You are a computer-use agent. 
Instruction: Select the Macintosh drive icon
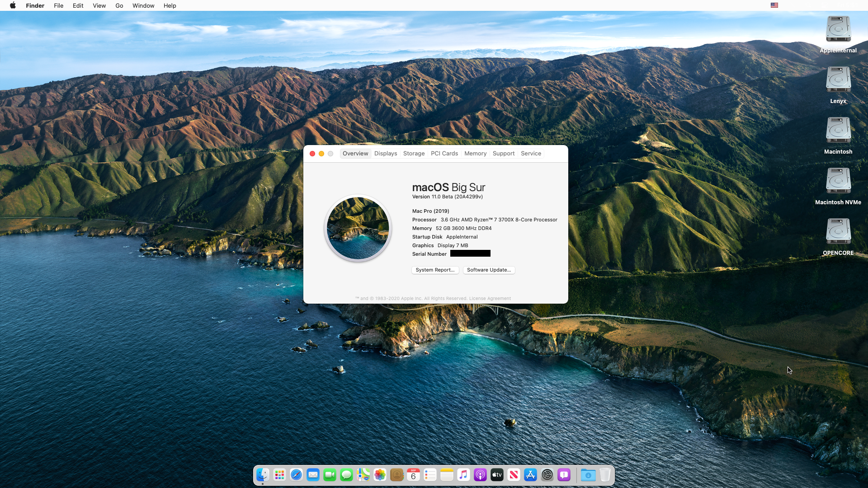click(838, 130)
